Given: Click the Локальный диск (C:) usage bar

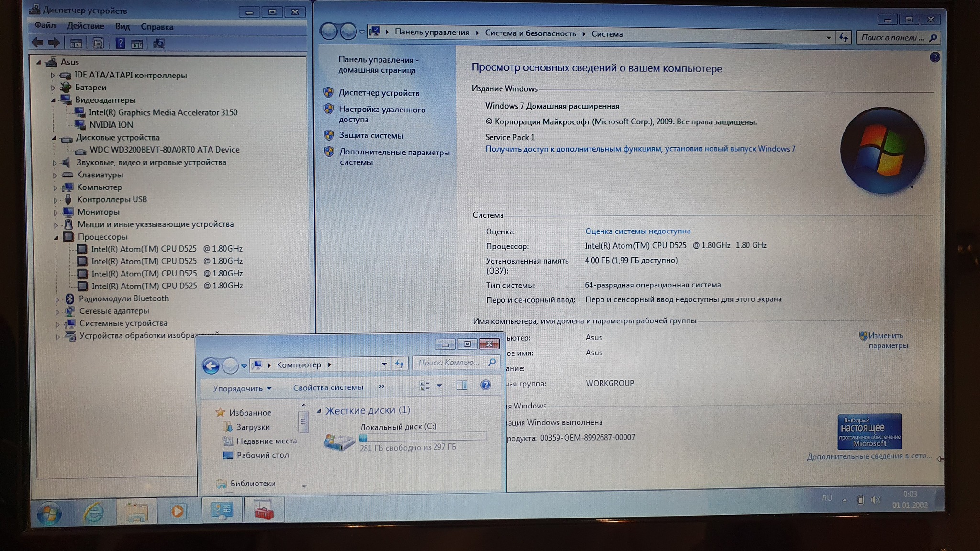Looking at the screenshot, I should [x=423, y=437].
